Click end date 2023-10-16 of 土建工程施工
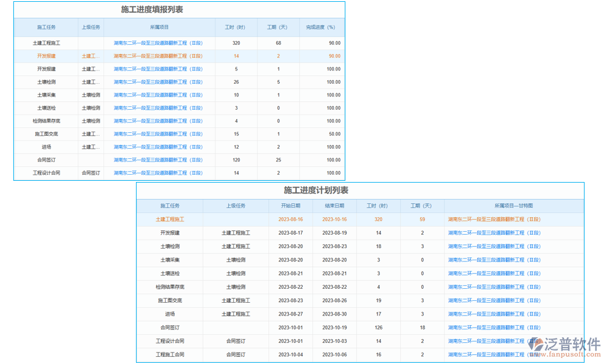 tap(334, 220)
